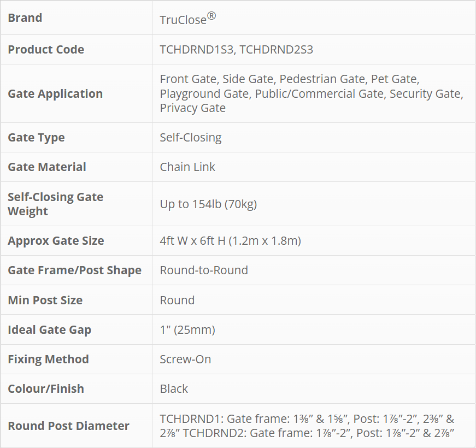Click the TCHDRND1S3, TCHDRND2S3 product code text

[x=236, y=50]
